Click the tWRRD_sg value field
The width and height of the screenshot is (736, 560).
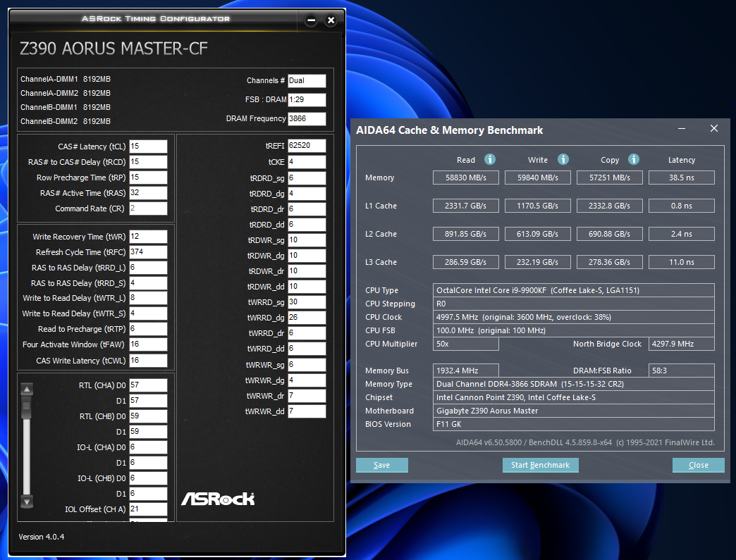(307, 302)
